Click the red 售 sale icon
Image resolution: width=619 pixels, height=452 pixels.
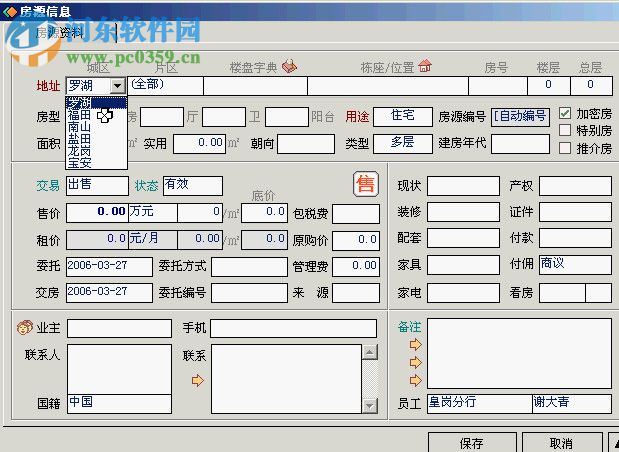[x=366, y=184]
